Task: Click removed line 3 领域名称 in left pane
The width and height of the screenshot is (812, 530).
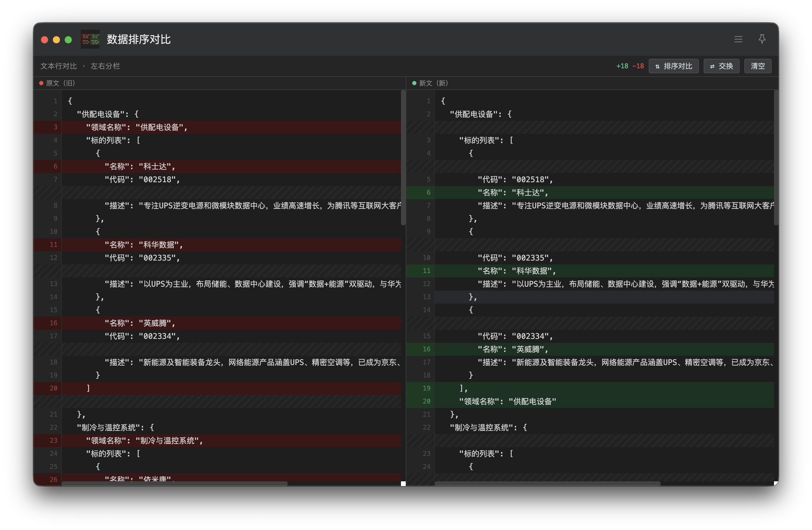Action: 137,127
